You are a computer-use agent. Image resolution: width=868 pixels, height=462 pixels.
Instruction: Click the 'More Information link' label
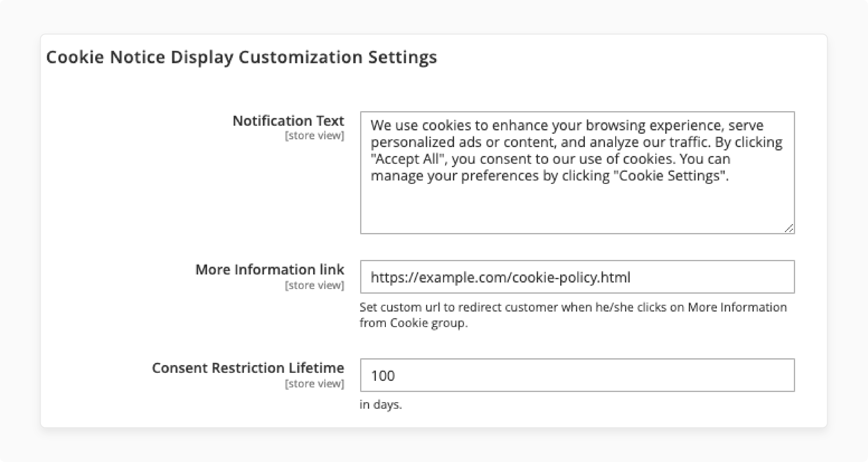click(270, 270)
